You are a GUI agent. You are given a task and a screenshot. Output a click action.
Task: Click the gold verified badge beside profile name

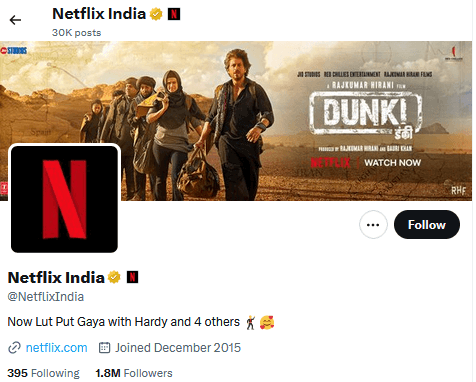[x=114, y=277]
